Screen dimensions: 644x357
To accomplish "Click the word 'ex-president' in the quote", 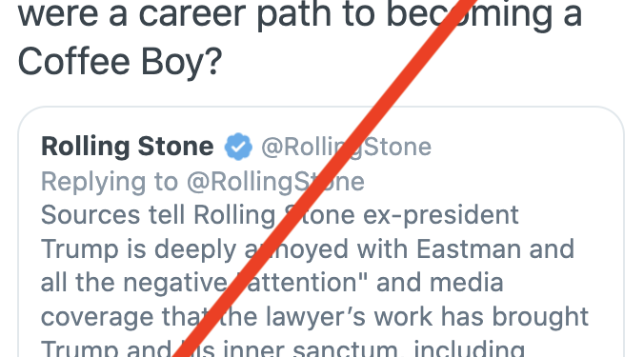I will click(441, 215).
